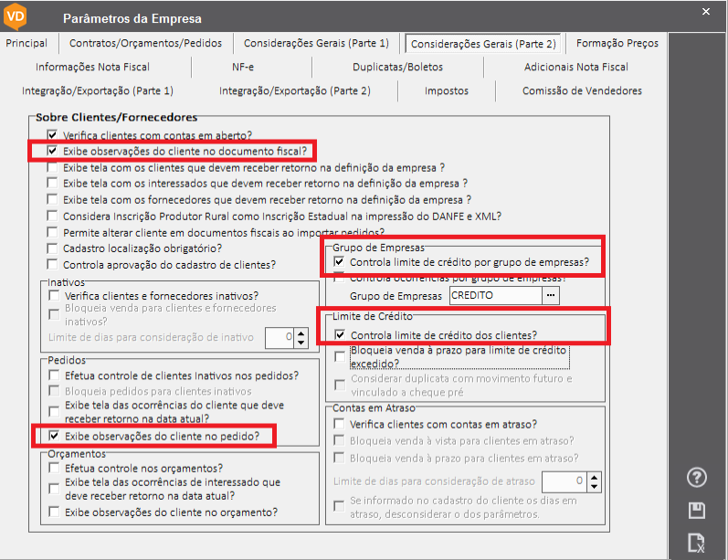The width and height of the screenshot is (728, 560).
Task: Check Considera Inscrição Produtor Rural option
Action: (52, 216)
